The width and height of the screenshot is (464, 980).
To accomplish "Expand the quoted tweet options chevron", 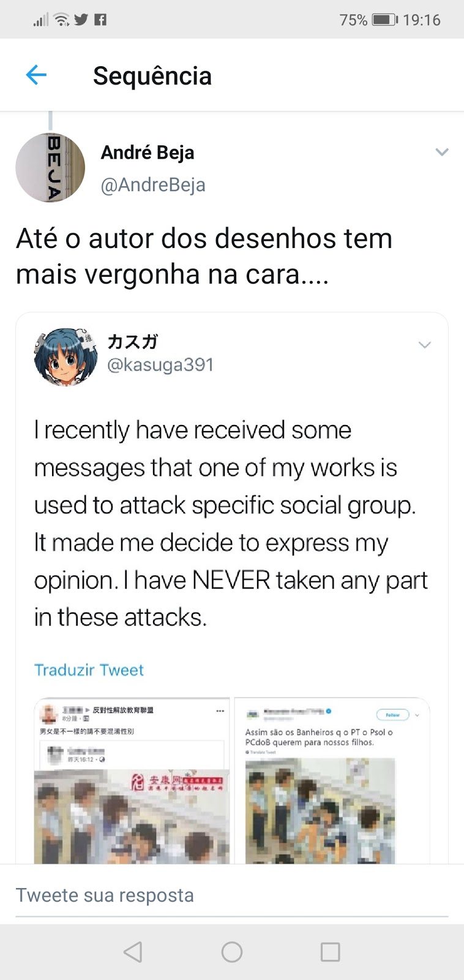I will 425,345.
